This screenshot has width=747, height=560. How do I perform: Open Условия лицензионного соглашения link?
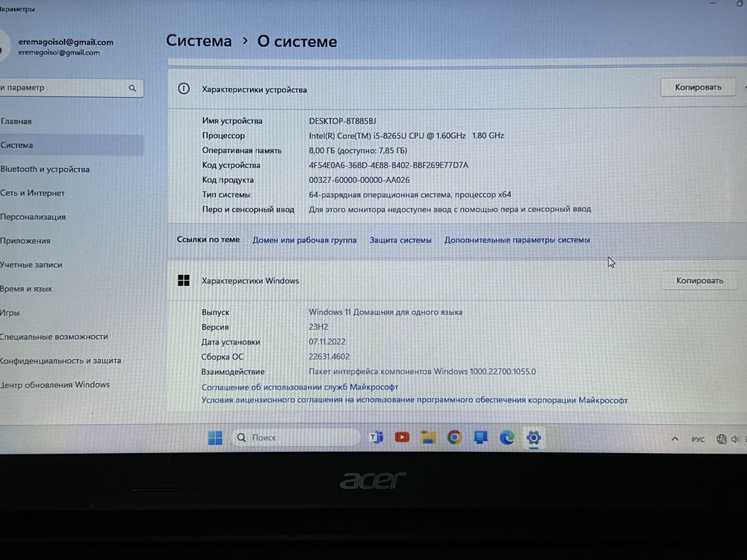[x=415, y=400]
